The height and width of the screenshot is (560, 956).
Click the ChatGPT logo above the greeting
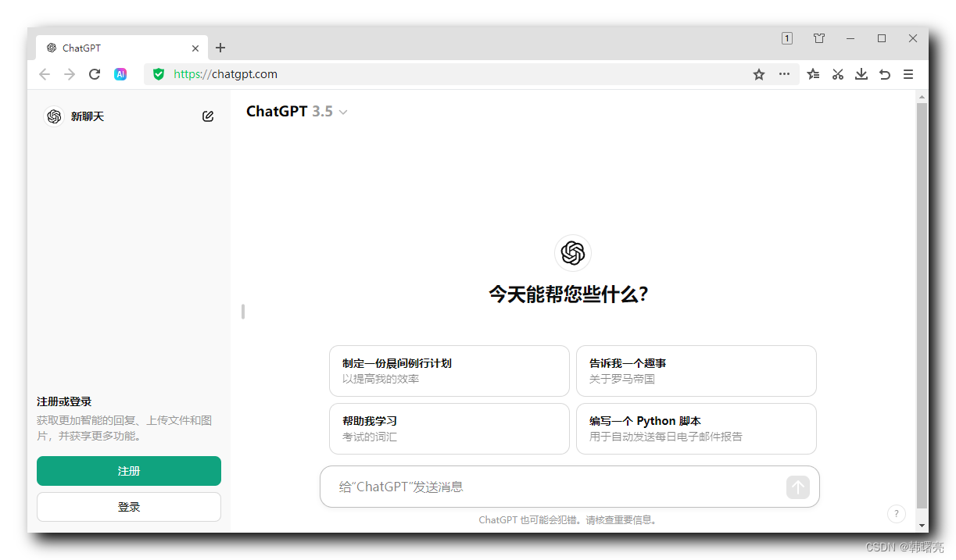tap(573, 253)
